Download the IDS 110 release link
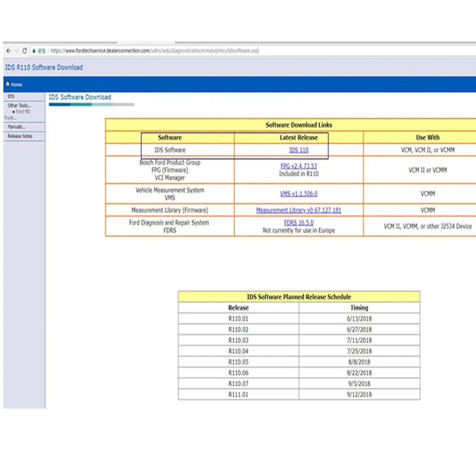 coord(299,150)
